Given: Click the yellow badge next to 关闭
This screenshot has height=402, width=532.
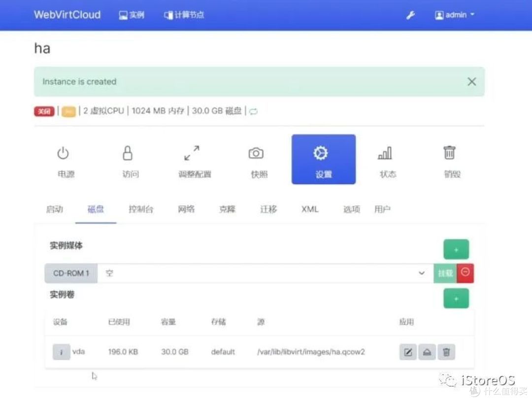Looking at the screenshot, I should 68,111.
